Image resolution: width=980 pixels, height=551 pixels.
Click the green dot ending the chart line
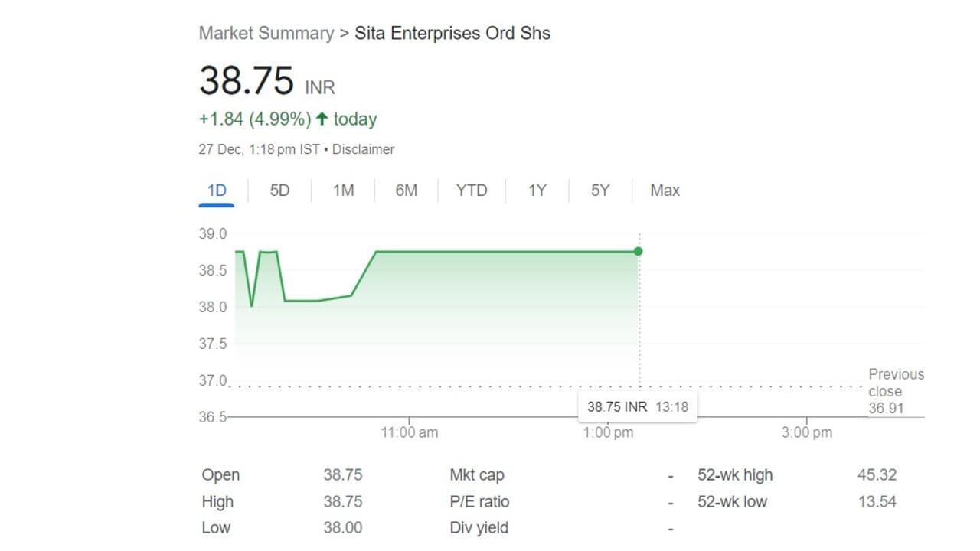(x=639, y=251)
